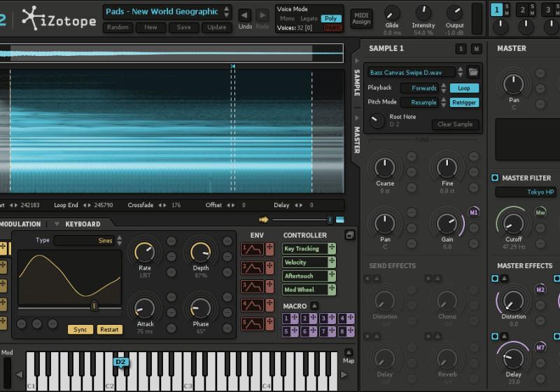Click the Random preset button
The width and height of the screenshot is (560, 392).
(x=118, y=27)
